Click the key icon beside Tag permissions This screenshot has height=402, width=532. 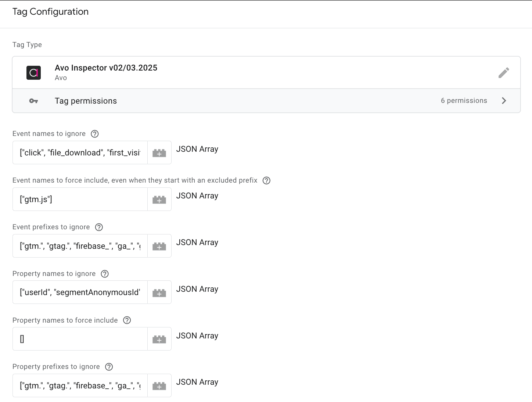[x=33, y=100]
